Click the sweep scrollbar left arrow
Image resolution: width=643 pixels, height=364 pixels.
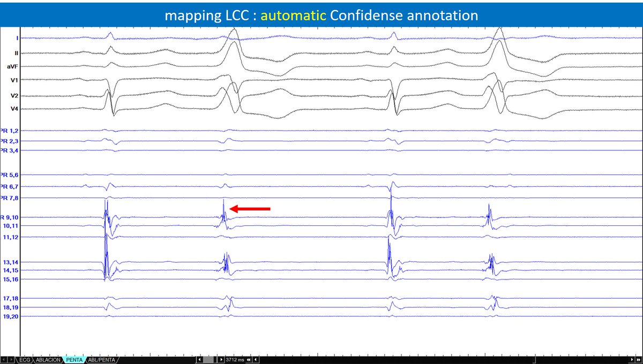click(200, 360)
